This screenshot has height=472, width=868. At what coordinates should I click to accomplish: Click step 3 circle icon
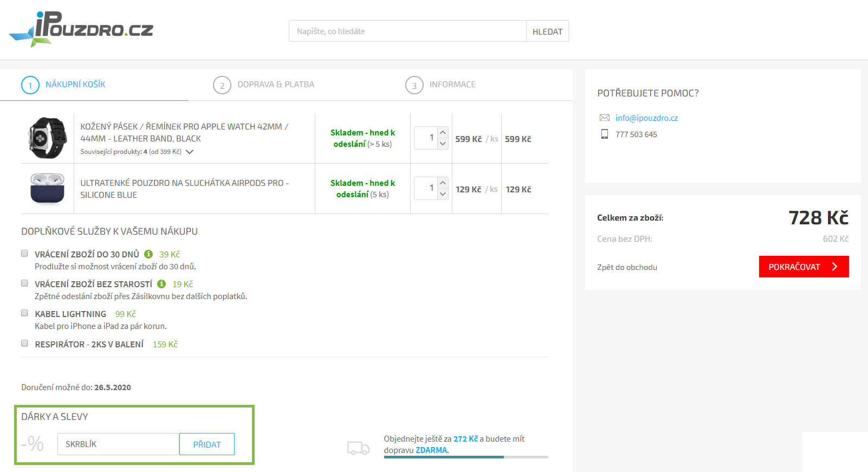[x=414, y=85]
